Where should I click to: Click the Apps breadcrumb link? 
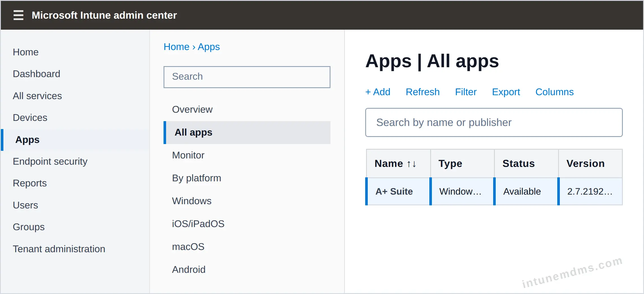click(x=209, y=47)
